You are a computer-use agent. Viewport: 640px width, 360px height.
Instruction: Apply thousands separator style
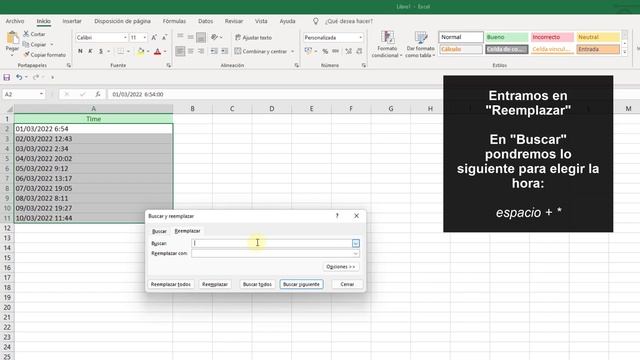point(336,51)
